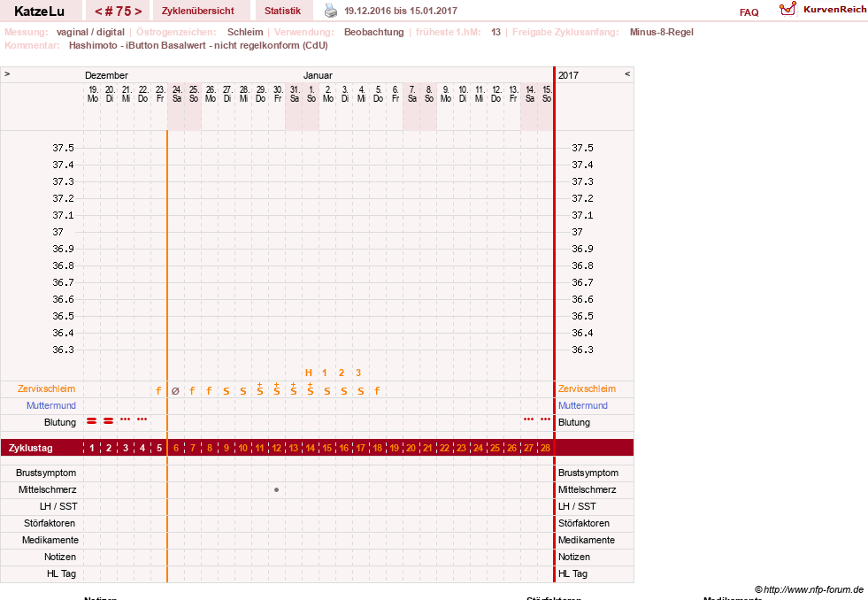Select cycle day 14 in Zyklustag row
The height and width of the screenshot is (600, 868).
(310, 448)
